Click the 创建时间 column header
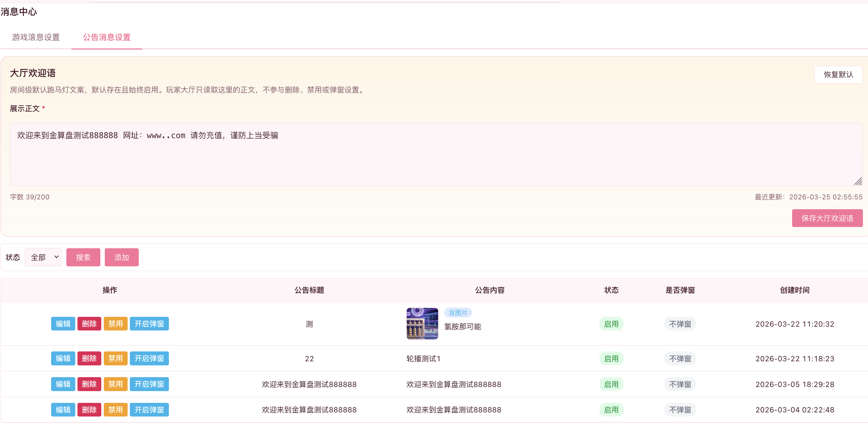Screen dimensions: 868x440 pos(795,290)
